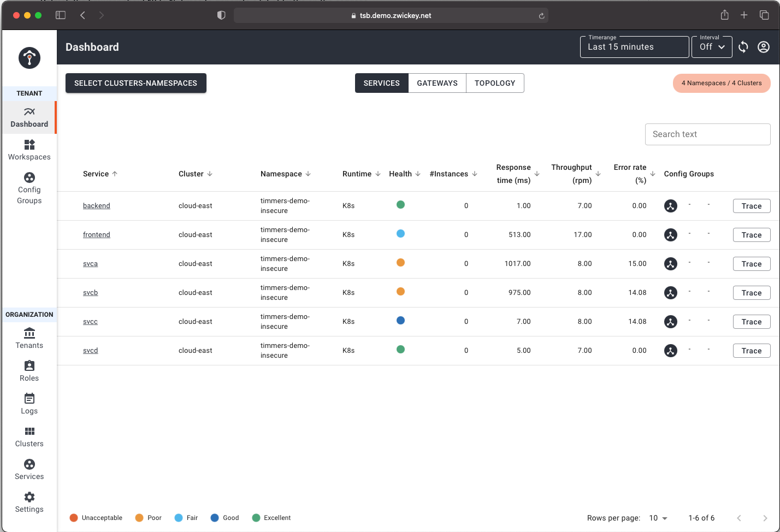780x532 pixels.
Task: Open the Interval dropdown
Action: (712, 47)
